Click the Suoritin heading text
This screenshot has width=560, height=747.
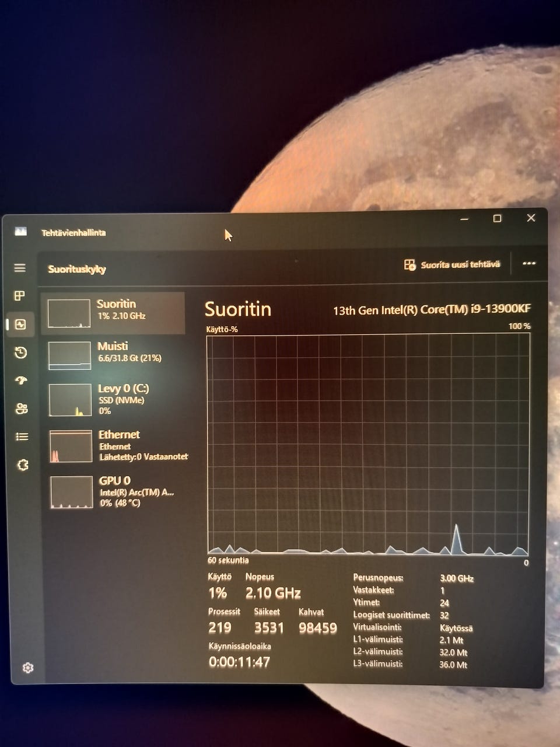click(238, 309)
